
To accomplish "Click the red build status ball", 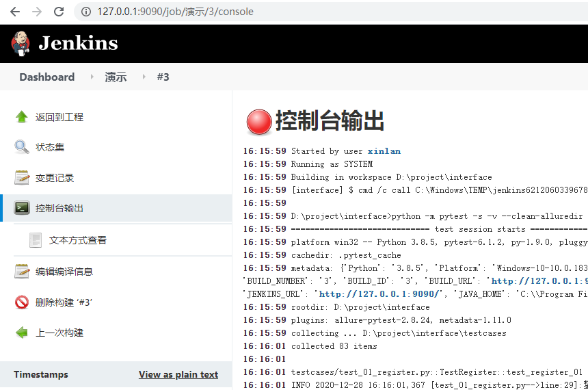I will pos(258,122).
